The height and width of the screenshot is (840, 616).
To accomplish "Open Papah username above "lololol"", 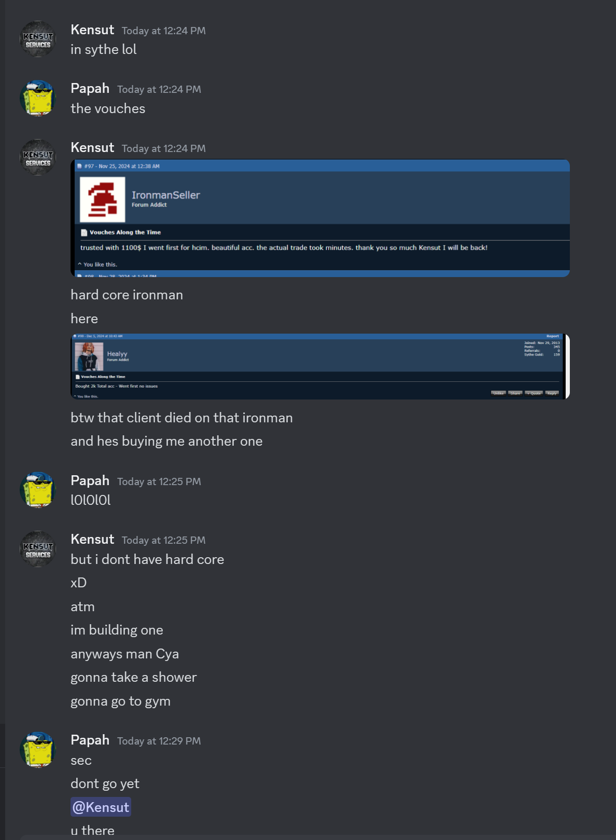I will (x=90, y=481).
